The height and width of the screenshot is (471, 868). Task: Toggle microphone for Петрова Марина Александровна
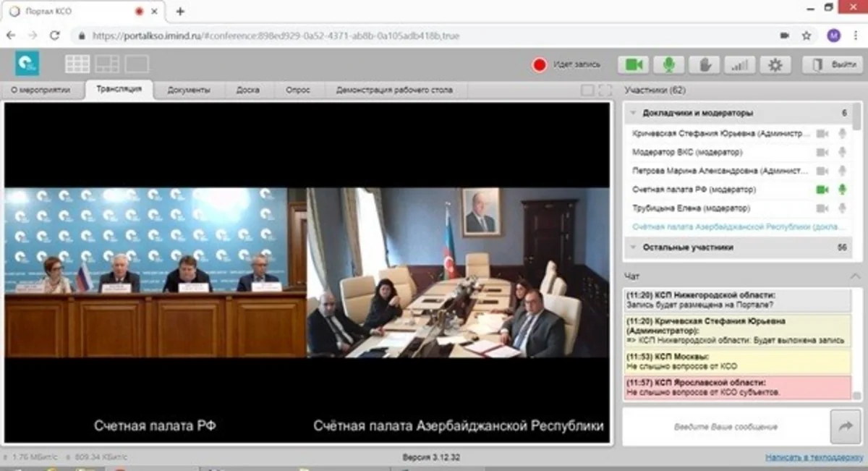[842, 171]
